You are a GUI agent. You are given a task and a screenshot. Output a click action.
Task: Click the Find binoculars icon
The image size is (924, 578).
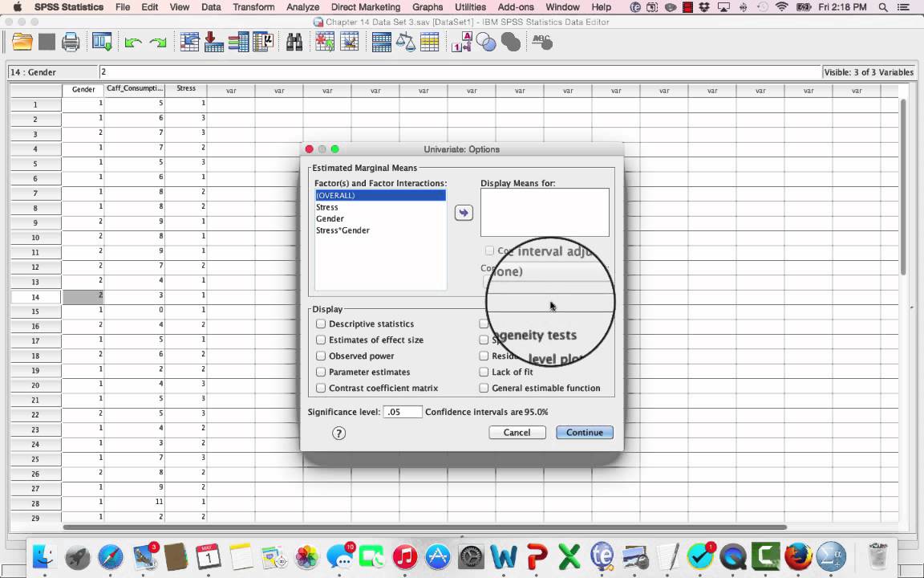click(x=294, y=43)
